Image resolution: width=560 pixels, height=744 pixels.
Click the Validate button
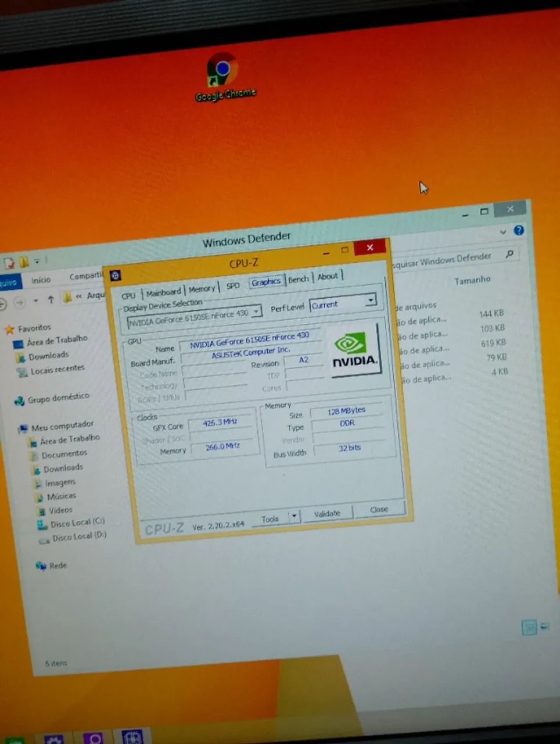[326, 514]
